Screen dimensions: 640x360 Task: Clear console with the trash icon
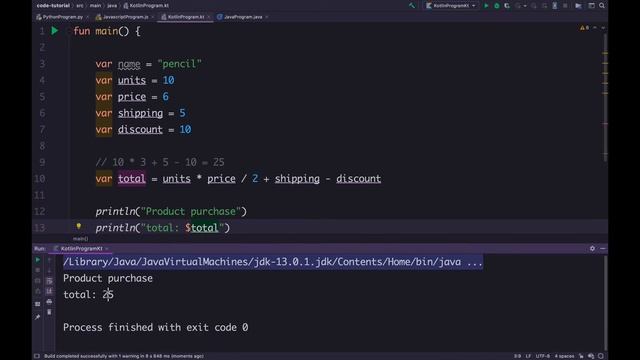pyautogui.click(x=49, y=312)
